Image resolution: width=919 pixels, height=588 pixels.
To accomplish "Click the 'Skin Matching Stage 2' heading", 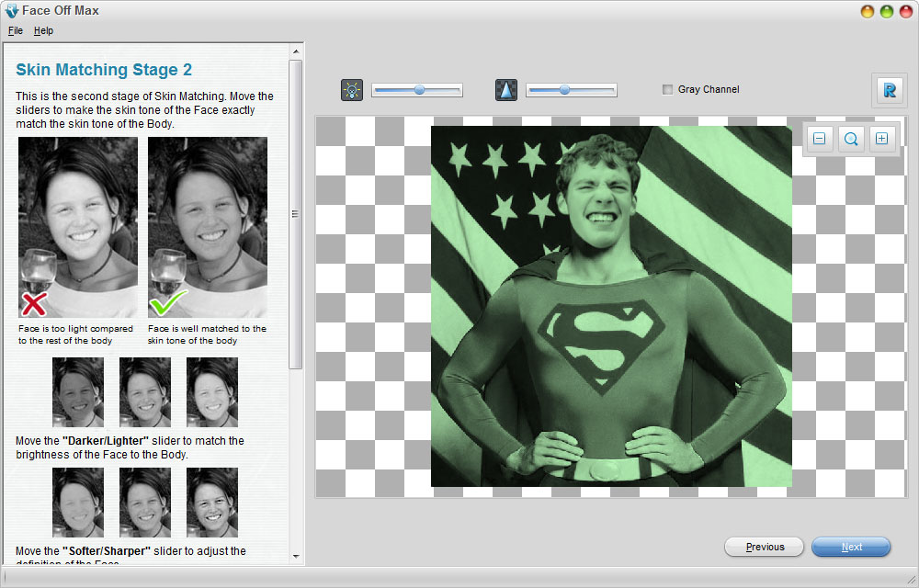I will tap(104, 70).
